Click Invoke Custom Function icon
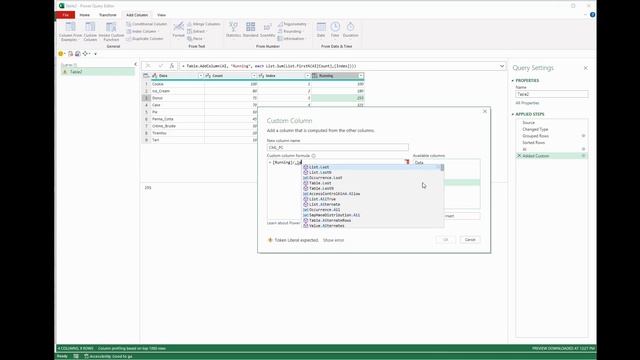The width and height of the screenshot is (640, 360). [111, 31]
